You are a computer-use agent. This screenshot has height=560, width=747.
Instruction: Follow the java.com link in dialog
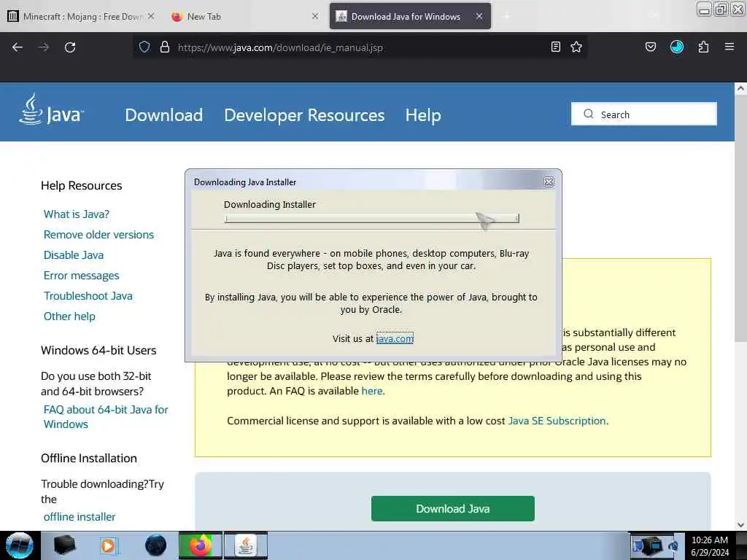(x=395, y=338)
